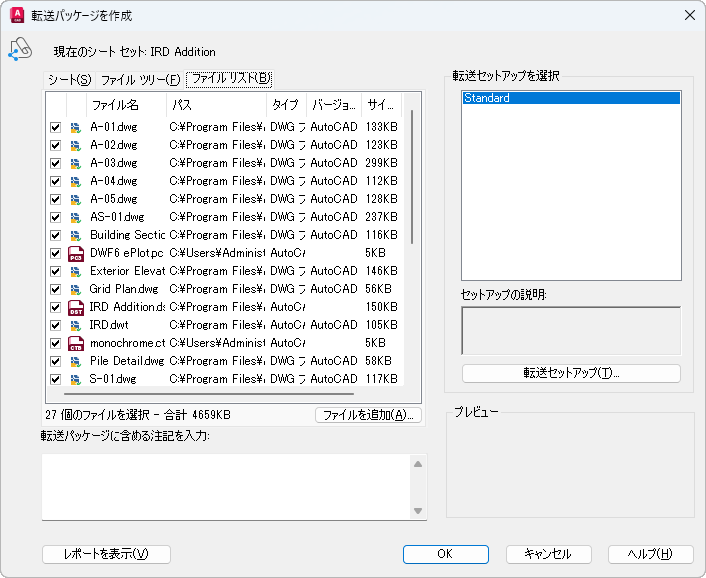This screenshot has width=706, height=578.
Task: Click the sheet set icon beside current sheet set
Action: tap(20, 49)
